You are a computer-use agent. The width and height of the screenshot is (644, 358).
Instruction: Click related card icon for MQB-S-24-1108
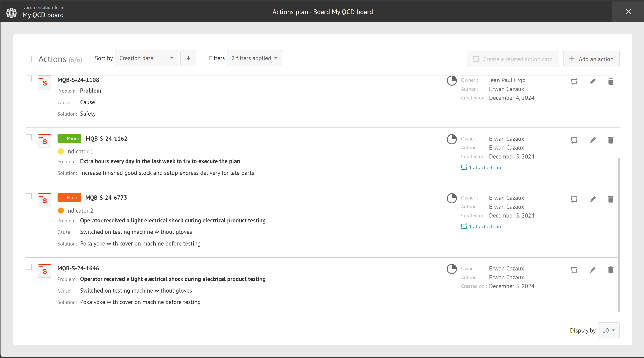pos(574,81)
